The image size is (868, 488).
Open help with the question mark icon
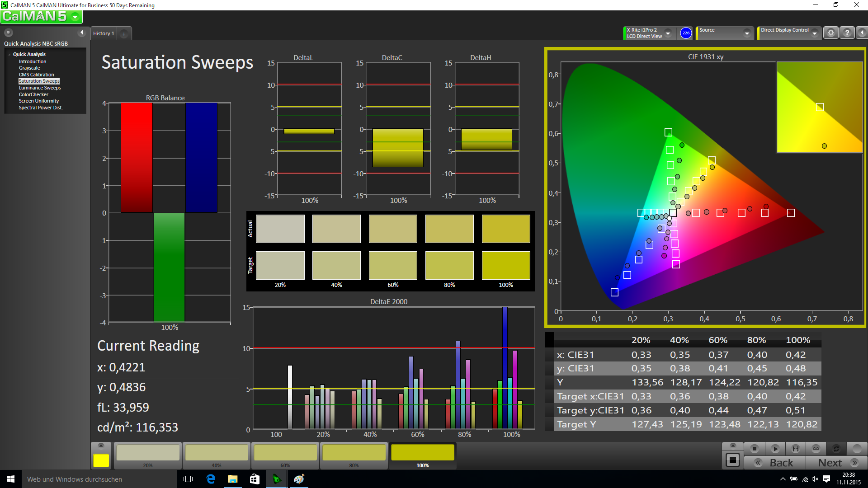tap(847, 33)
